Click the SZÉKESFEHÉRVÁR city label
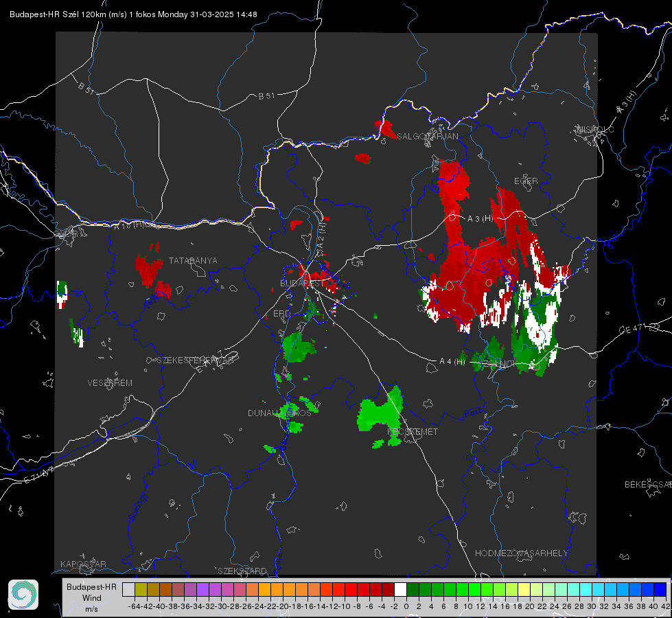Image resolution: width=672 pixels, height=618 pixels. [x=196, y=360]
